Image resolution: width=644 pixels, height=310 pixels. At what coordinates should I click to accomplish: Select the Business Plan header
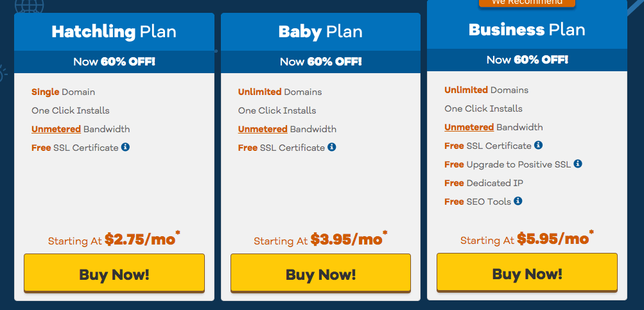point(527,30)
